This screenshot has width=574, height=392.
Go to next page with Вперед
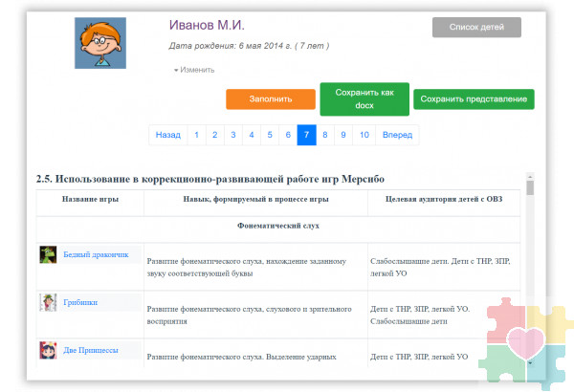coord(397,135)
